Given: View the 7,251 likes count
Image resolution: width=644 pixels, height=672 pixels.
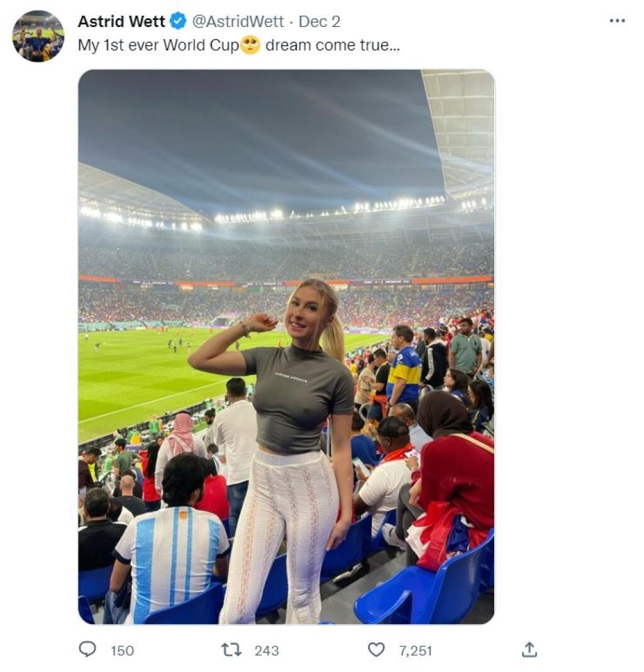Looking at the screenshot, I should coord(415,651).
